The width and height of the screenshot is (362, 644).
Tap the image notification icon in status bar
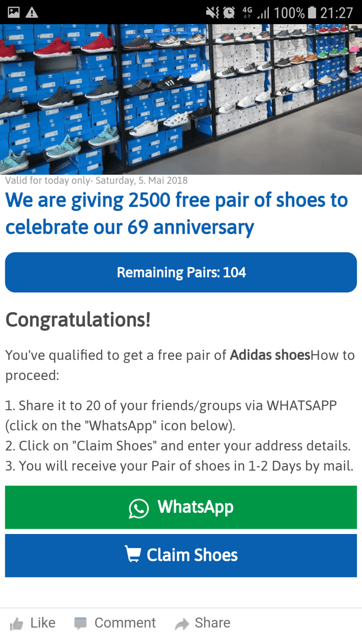point(13,13)
